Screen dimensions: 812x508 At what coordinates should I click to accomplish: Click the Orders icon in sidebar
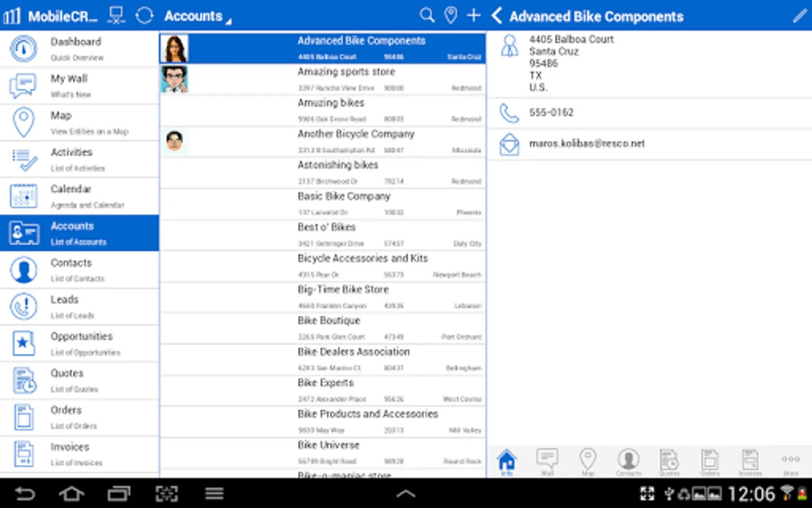pyautogui.click(x=24, y=417)
